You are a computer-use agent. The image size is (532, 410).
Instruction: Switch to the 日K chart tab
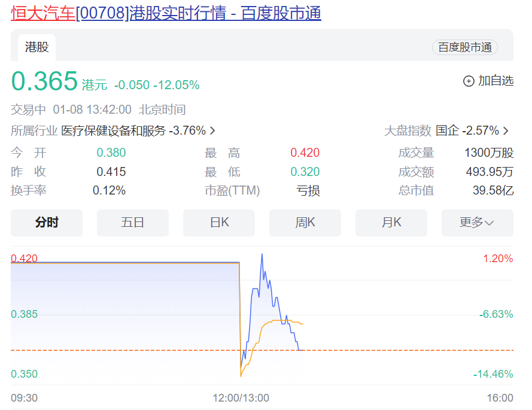[219, 223]
